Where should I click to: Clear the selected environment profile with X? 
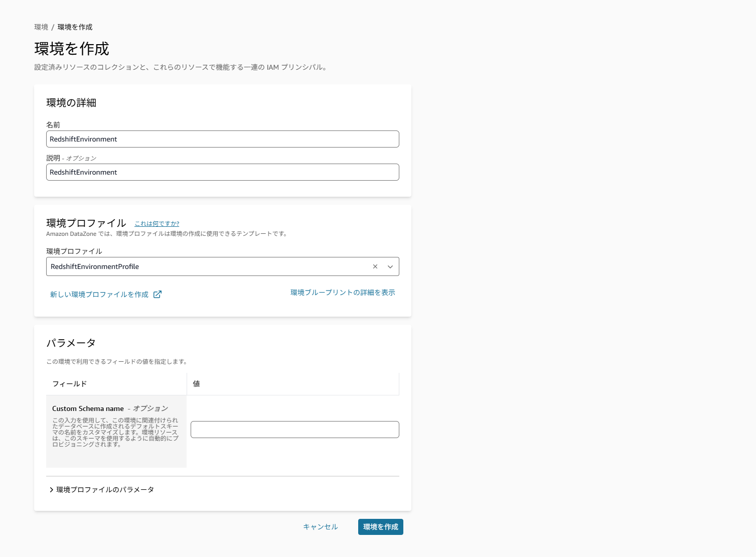[375, 266]
